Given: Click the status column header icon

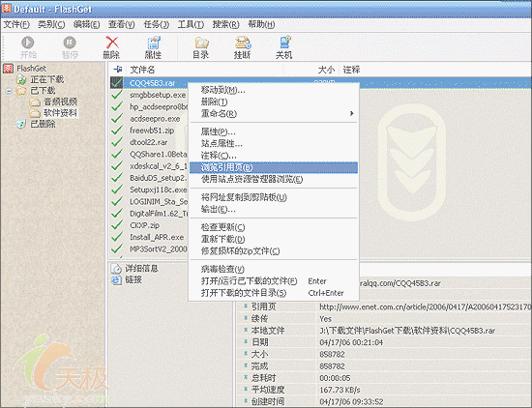Looking at the screenshot, I should (x=118, y=70).
